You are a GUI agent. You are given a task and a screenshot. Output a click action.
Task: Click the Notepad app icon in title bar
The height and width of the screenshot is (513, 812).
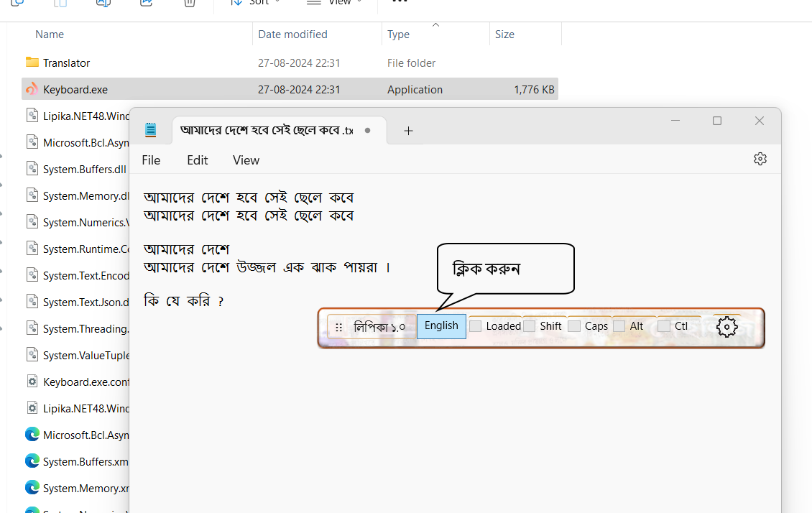(150, 130)
